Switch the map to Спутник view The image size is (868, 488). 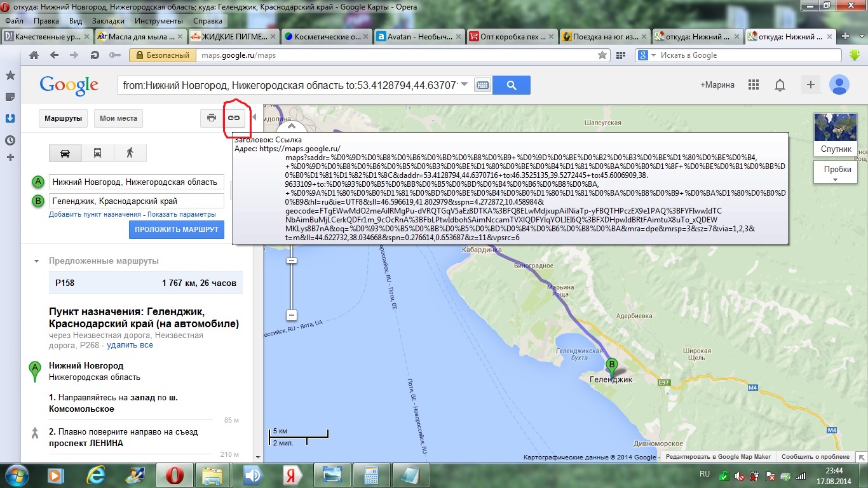[x=835, y=134]
